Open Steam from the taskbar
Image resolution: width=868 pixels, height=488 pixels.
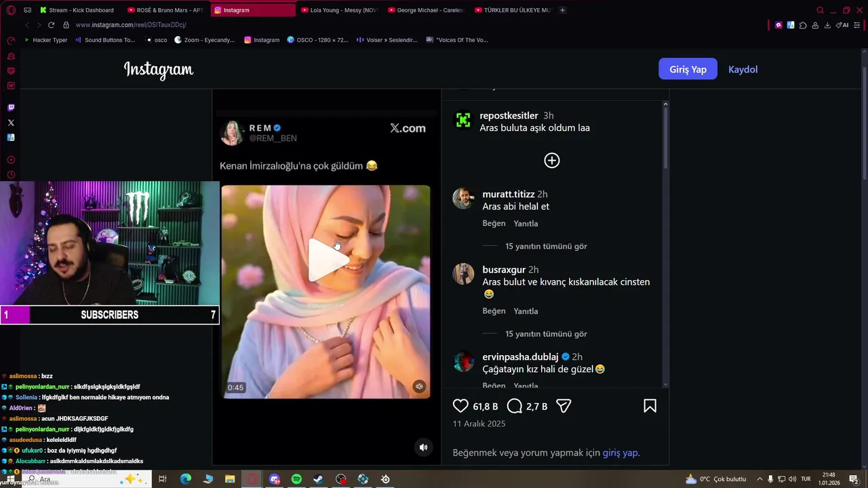tap(318, 479)
